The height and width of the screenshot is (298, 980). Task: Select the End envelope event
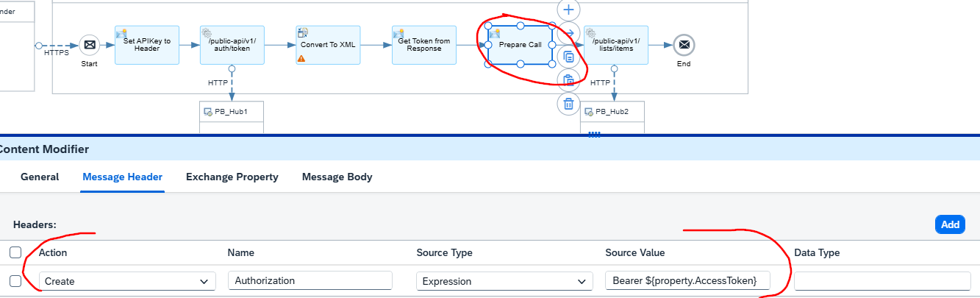pyautogui.click(x=684, y=45)
